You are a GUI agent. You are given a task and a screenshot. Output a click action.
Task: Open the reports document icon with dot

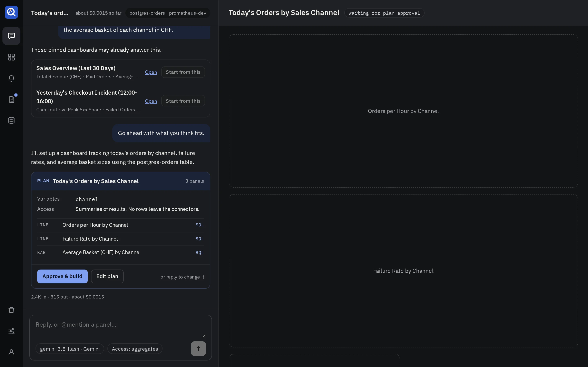11,99
